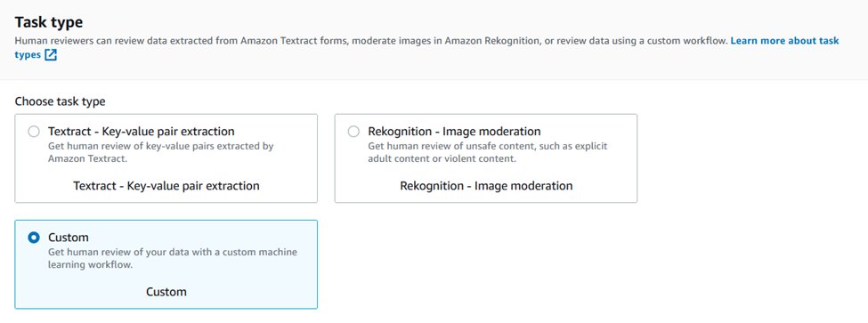Click the 'types' link text on second line
Viewport: 868px width, 323px height.
tap(28, 55)
